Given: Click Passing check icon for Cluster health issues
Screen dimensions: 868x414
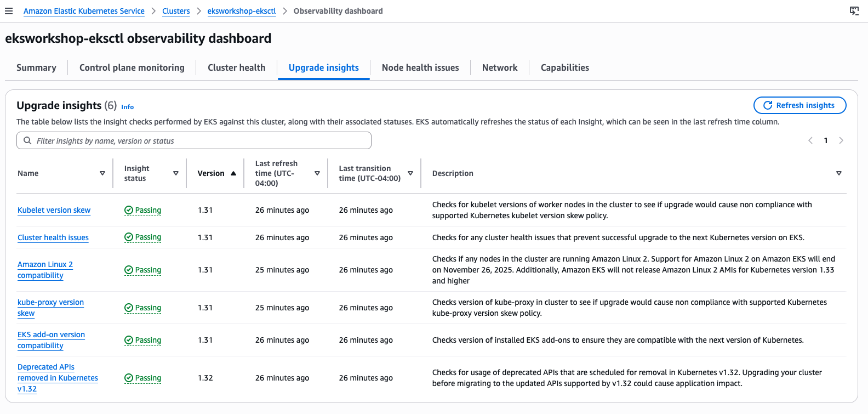Looking at the screenshot, I should (x=129, y=237).
